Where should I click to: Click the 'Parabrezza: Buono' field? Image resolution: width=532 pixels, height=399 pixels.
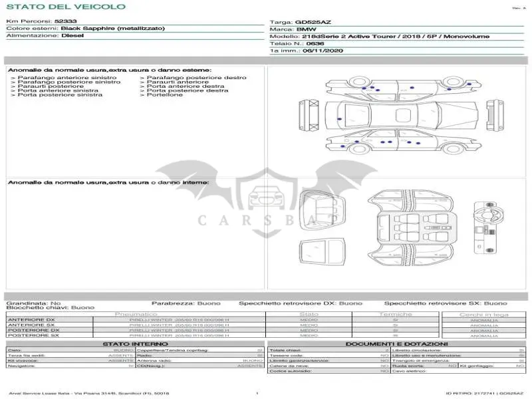click(186, 303)
